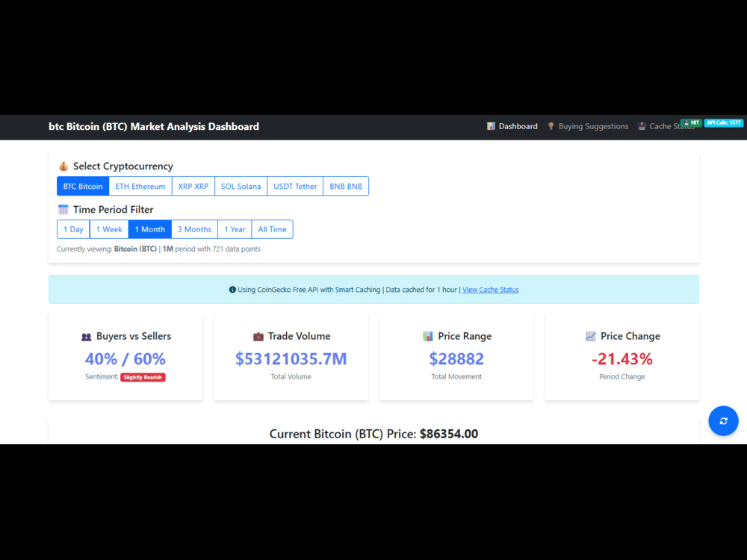This screenshot has height=560, width=747.
Task: Click the briefcase icon beside Trade Volume
Action: point(258,337)
